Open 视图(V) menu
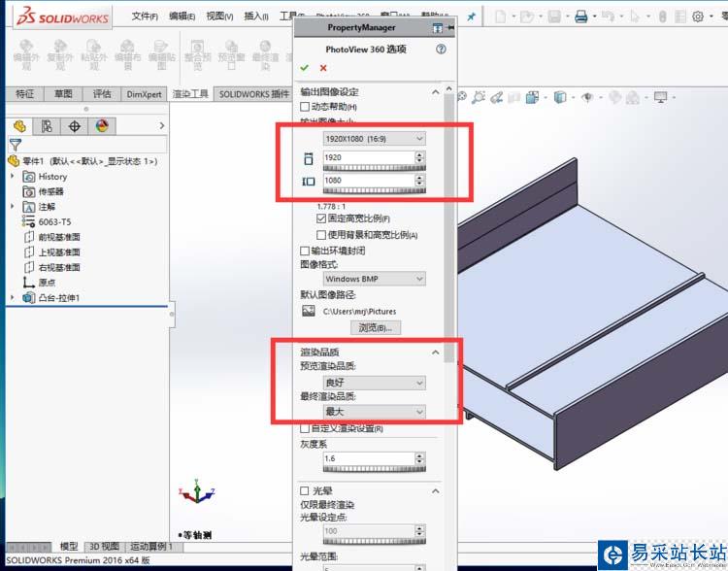Image resolution: width=728 pixels, height=571 pixels. 219,17
